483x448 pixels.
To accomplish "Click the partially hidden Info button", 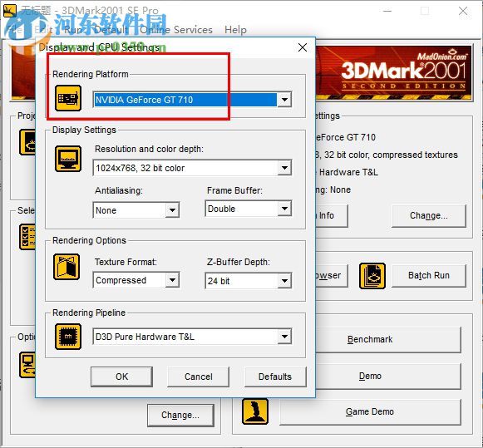I will click(x=332, y=215).
